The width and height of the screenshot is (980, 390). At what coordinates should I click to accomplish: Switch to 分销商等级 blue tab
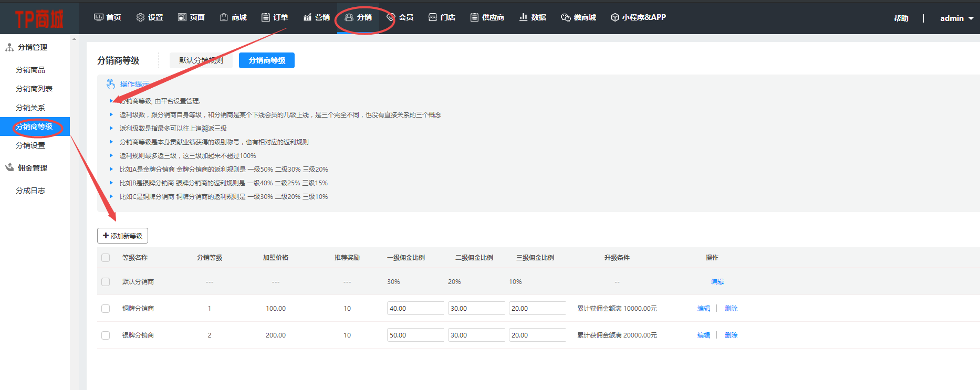click(267, 60)
